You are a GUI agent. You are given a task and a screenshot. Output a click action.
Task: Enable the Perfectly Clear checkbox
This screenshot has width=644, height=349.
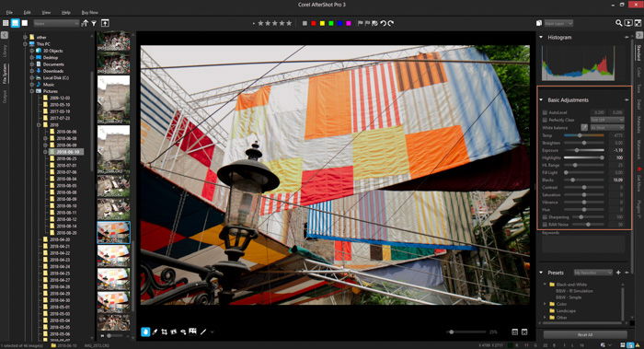coord(545,120)
